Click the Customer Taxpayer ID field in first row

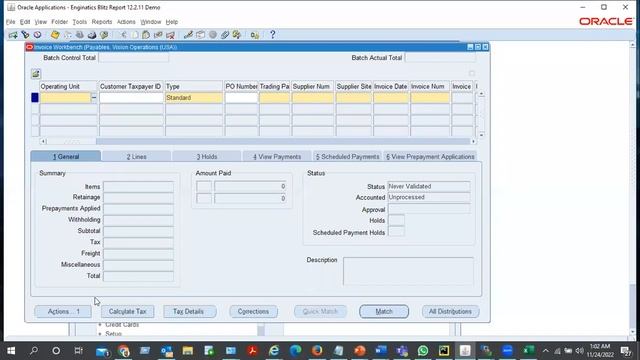point(131,98)
